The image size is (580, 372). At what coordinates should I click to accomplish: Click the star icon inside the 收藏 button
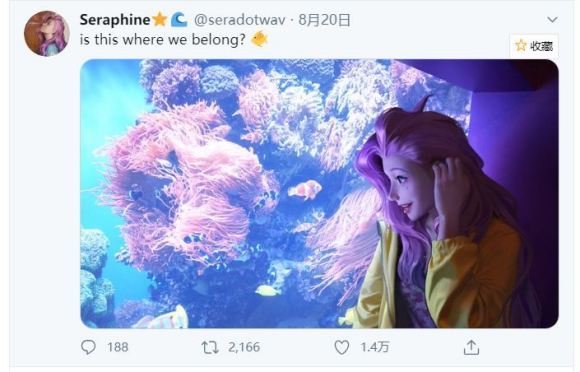tap(521, 46)
